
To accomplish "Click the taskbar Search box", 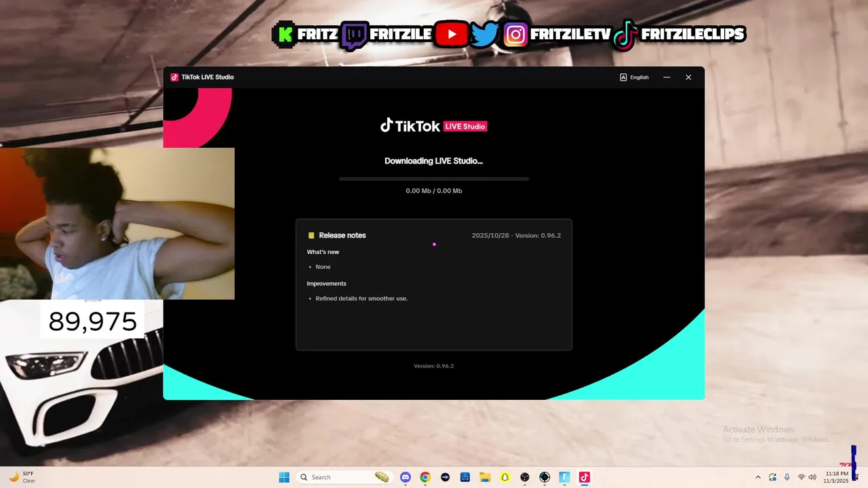I will (x=345, y=477).
